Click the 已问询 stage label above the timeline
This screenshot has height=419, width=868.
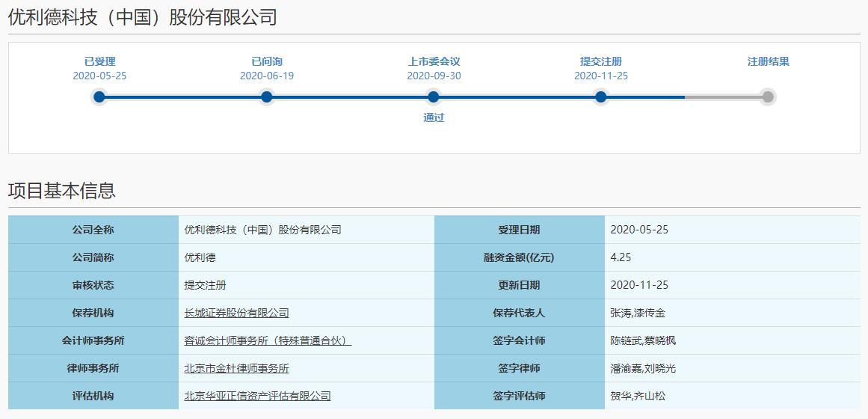point(267,61)
